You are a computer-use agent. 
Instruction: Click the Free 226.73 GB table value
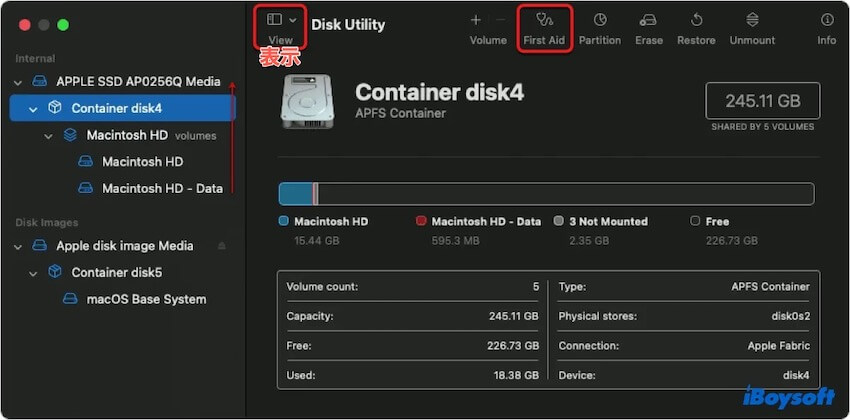pyautogui.click(x=513, y=346)
